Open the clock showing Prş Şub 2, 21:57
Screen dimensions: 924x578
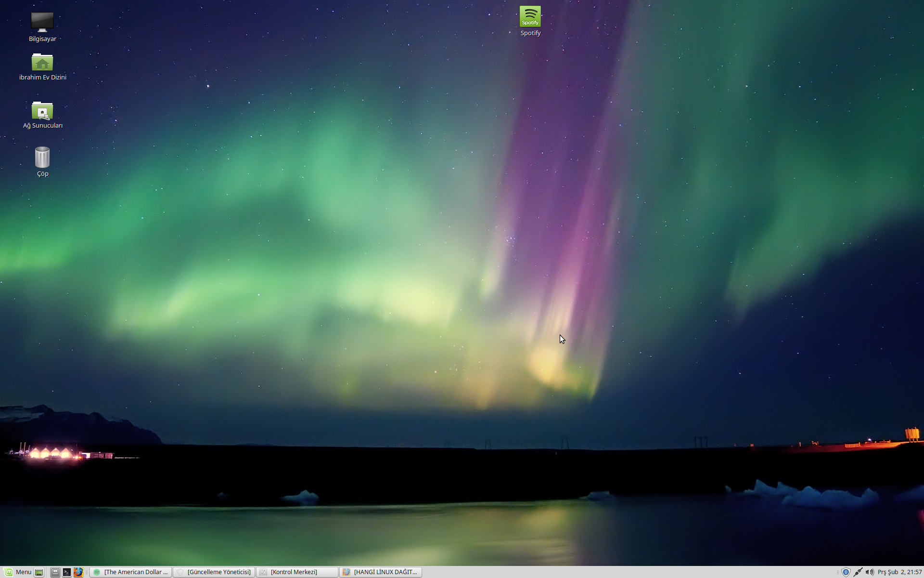tap(899, 572)
